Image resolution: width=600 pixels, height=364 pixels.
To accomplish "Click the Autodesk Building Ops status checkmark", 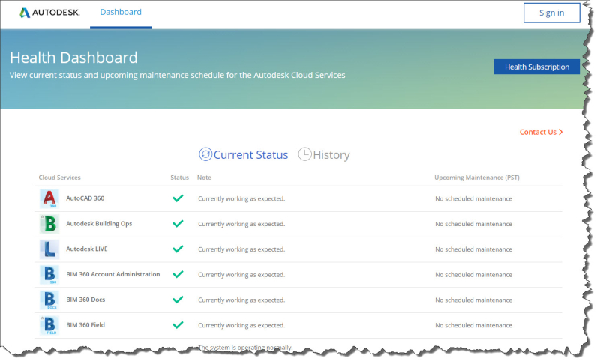I will click(178, 223).
